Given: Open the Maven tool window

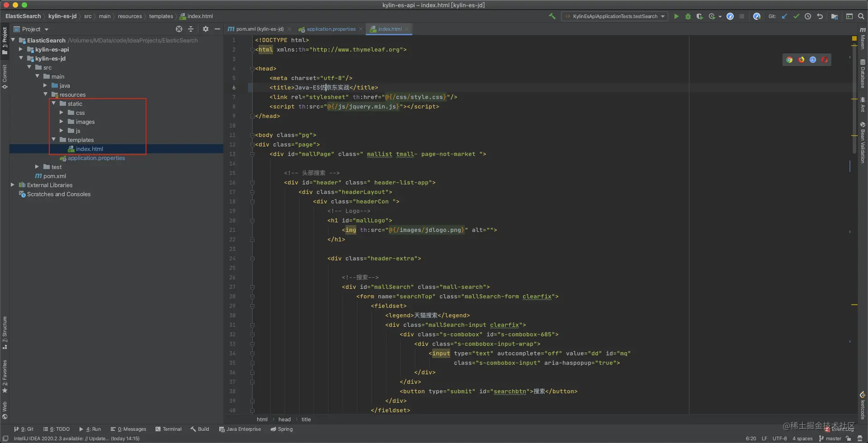Looking at the screenshot, I should pyautogui.click(x=863, y=38).
